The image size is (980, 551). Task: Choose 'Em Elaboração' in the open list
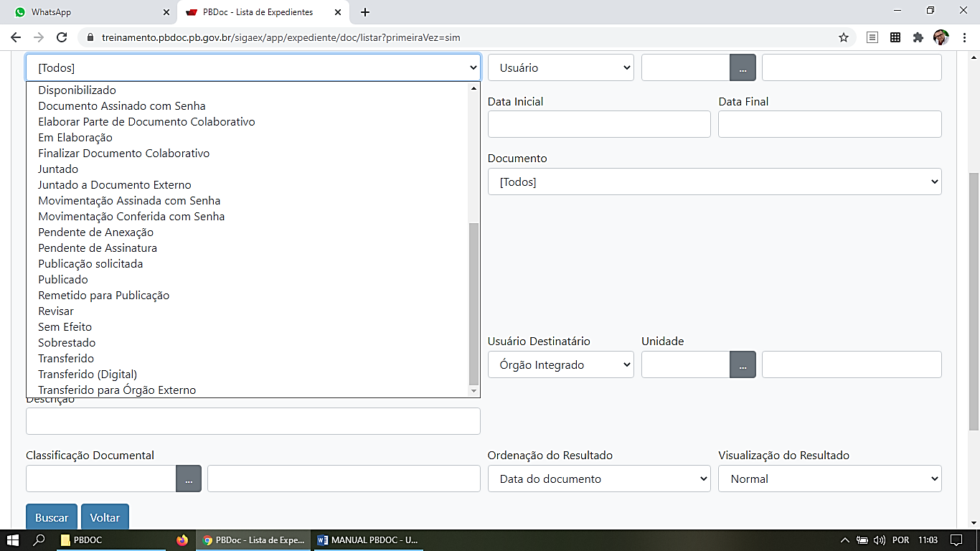pos(75,137)
